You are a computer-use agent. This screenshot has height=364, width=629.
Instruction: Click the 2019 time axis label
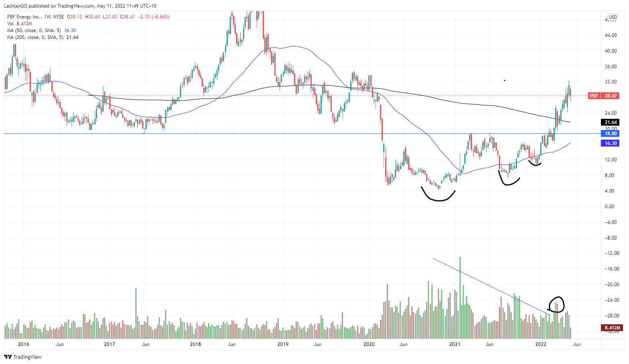tap(283, 344)
